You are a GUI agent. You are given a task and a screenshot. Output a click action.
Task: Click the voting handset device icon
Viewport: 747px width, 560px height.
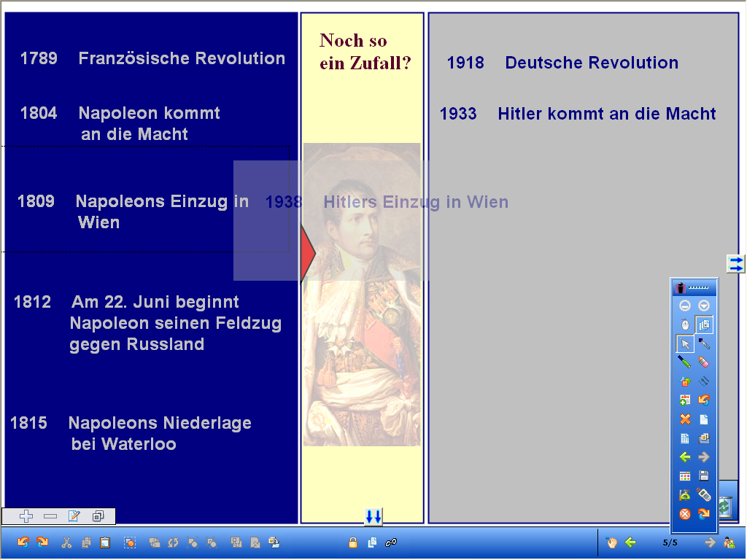704,495
